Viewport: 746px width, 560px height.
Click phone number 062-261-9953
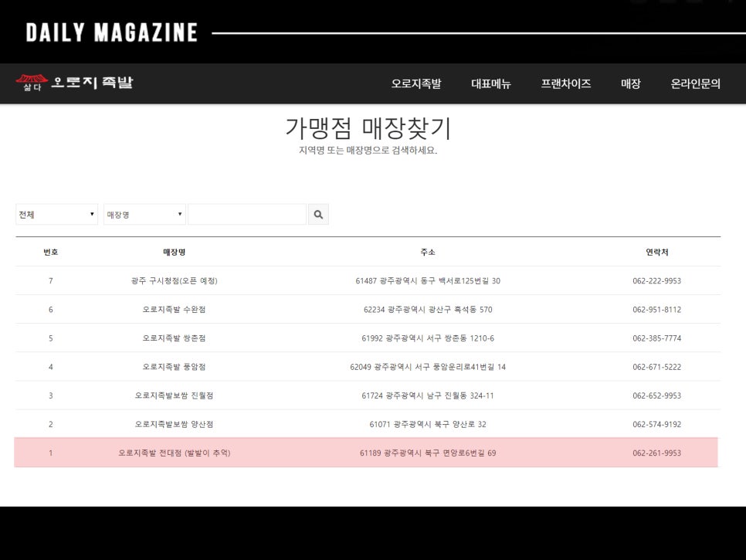656,453
